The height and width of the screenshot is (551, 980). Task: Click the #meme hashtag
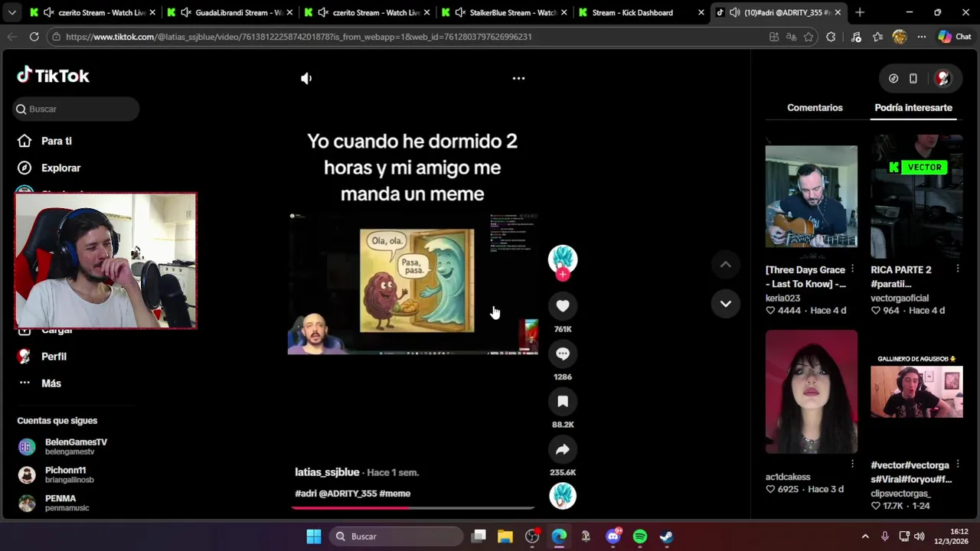coord(395,494)
